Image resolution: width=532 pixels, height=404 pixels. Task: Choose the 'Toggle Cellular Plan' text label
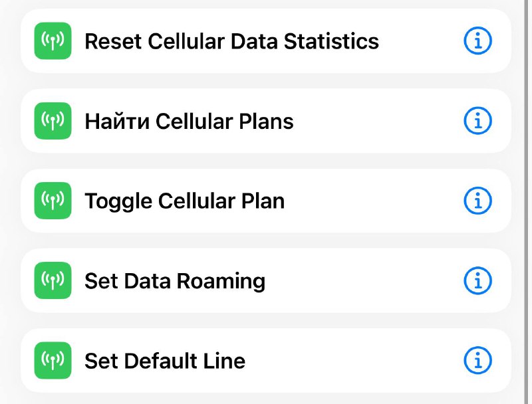[x=185, y=201]
